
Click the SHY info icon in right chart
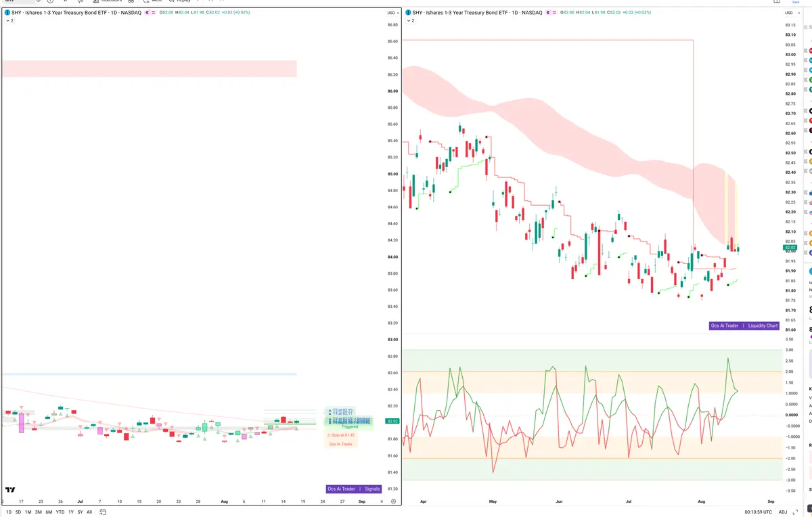pyautogui.click(x=407, y=13)
